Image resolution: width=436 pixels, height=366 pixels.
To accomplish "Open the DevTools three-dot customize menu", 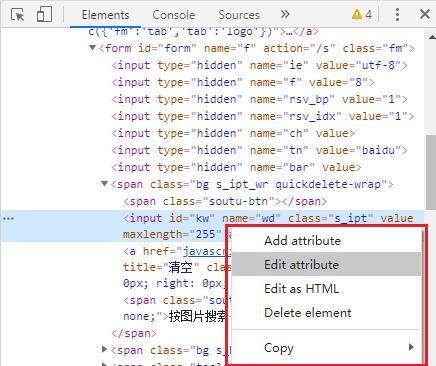I will pos(397,14).
